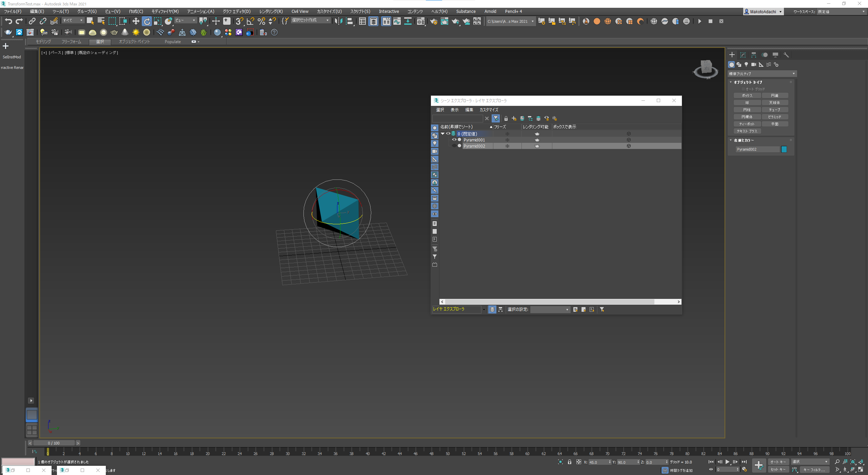868x475 pixels.
Task: Toggle Angle Snap in toolbar
Action: pyautogui.click(x=250, y=21)
